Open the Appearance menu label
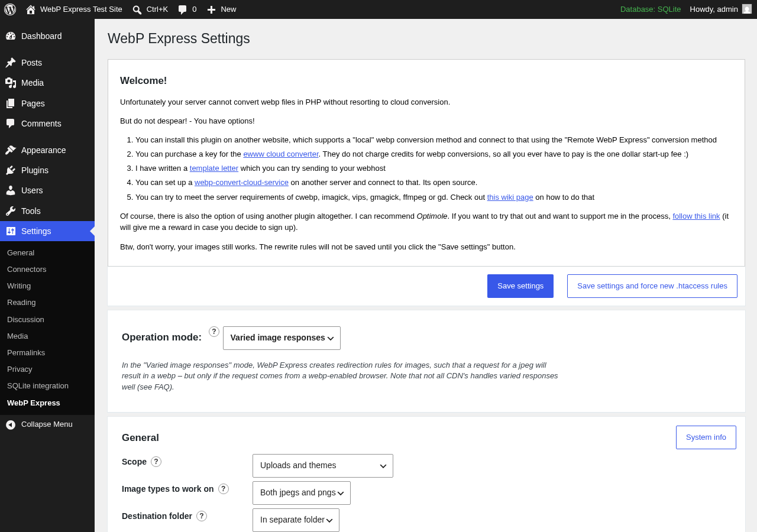Screen dimensions: 757x532 tap(44, 150)
